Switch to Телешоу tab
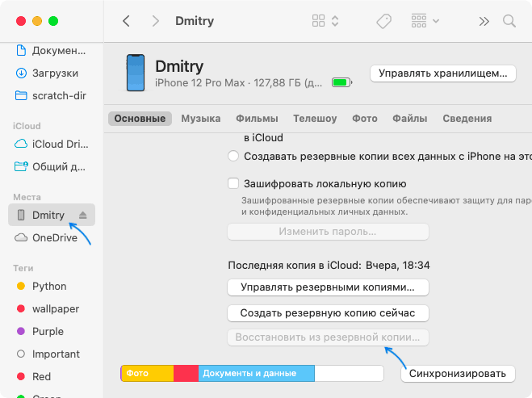Viewport: 532px width, 398px height. [x=315, y=119]
